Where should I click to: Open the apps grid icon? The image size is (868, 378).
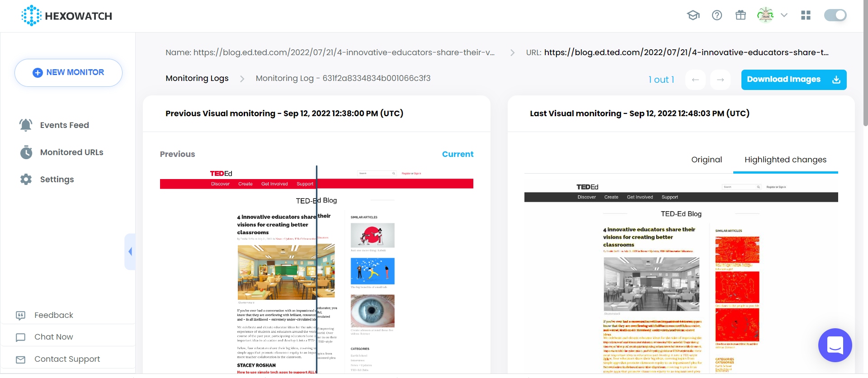point(806,15)
